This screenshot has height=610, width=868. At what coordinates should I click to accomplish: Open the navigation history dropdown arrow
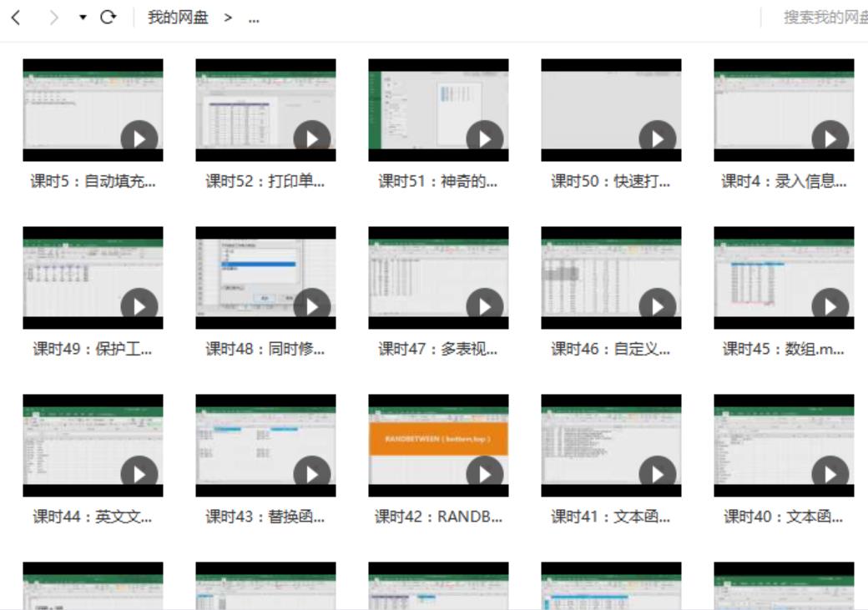tap(83, 18)
